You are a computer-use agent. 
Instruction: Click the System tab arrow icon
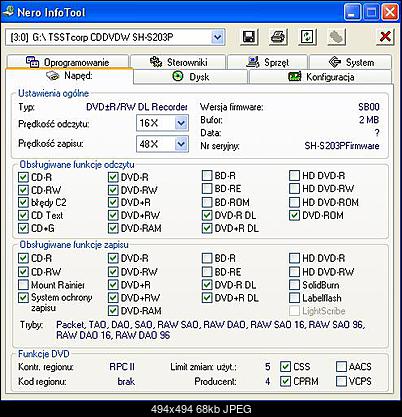point(335,62)
